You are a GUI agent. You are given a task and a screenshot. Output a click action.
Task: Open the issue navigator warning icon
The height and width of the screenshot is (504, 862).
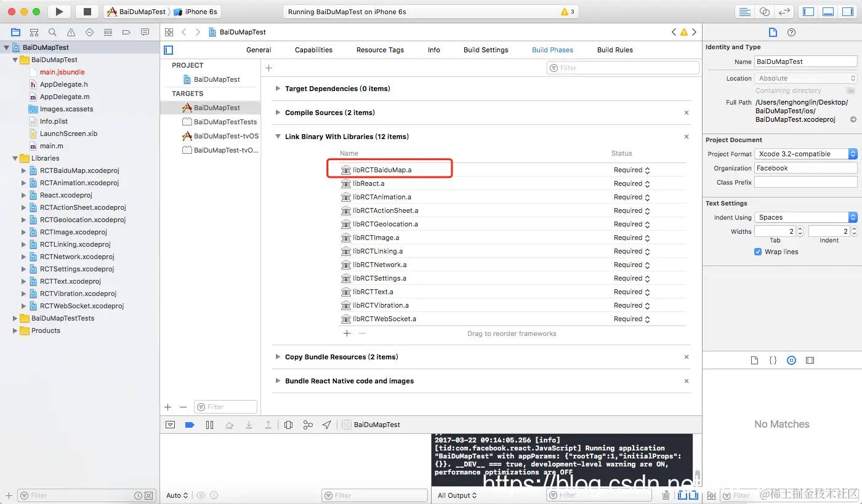pos(71,32)
